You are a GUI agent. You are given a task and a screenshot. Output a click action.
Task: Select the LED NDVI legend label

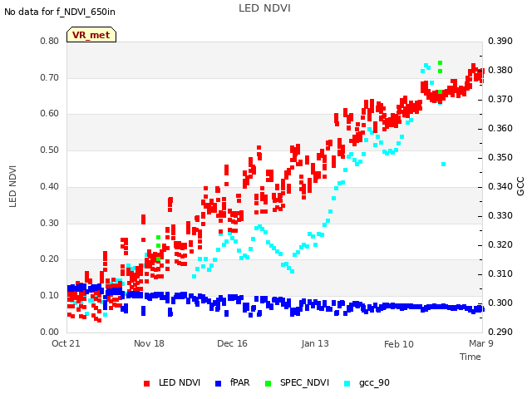pyautogui.click(x=180, y=382)
